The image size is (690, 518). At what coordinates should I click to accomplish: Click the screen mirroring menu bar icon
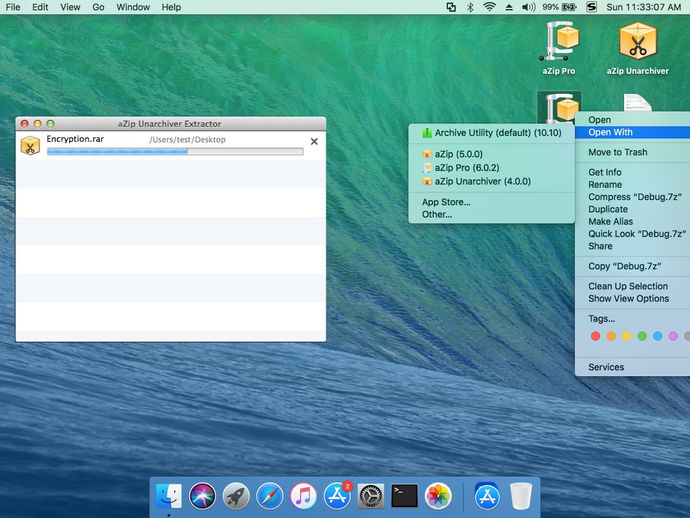tap(451, 7)
